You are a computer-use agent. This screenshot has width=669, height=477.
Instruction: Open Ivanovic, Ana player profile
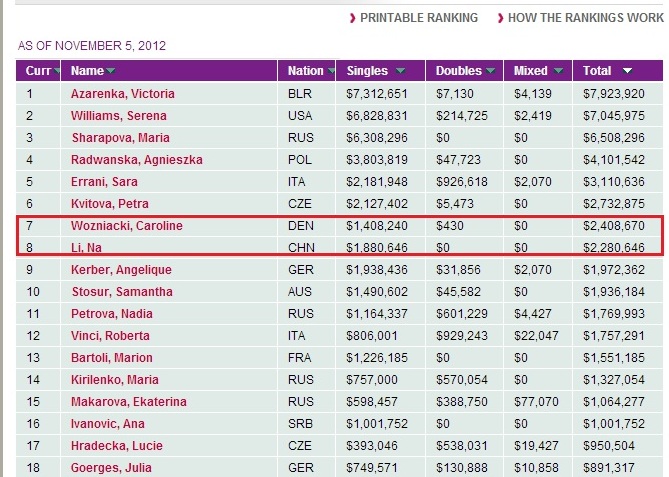(108, 424)
